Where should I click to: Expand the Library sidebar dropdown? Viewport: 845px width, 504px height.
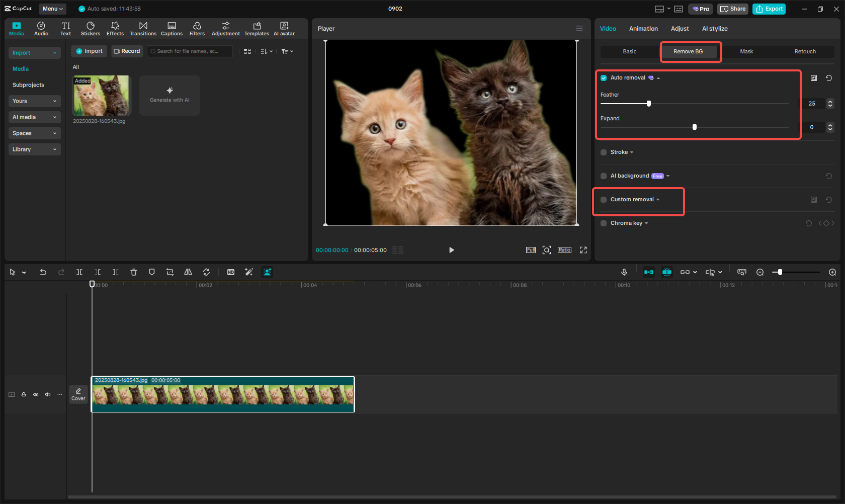pos(34,149)
